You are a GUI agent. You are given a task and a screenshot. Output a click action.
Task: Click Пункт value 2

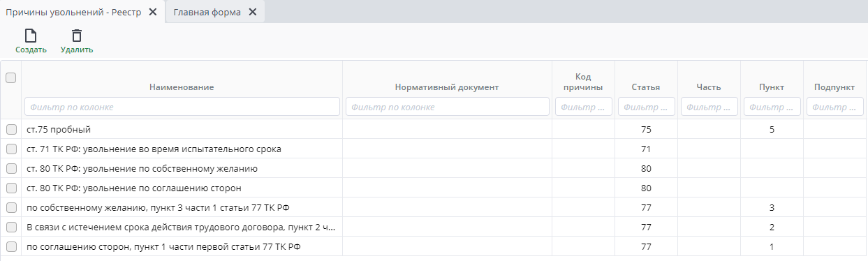(x=772, y=227)
